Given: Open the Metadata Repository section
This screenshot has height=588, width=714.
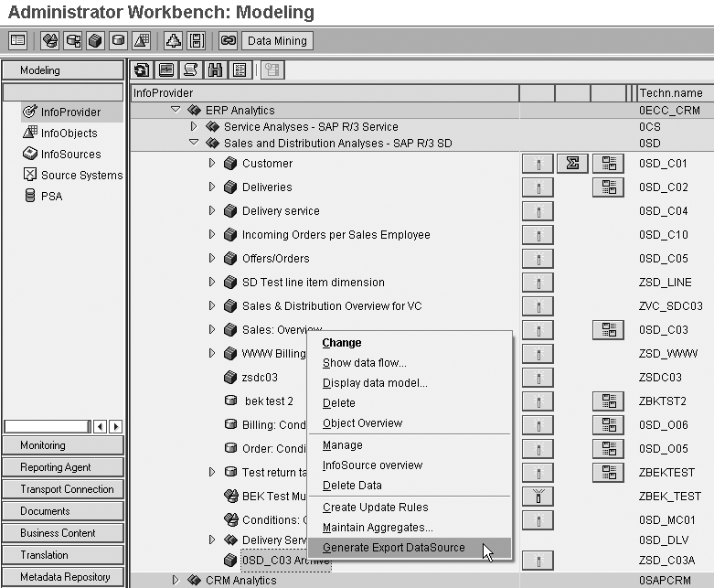Looking at the screenshot, I should (x=63, y=576).
